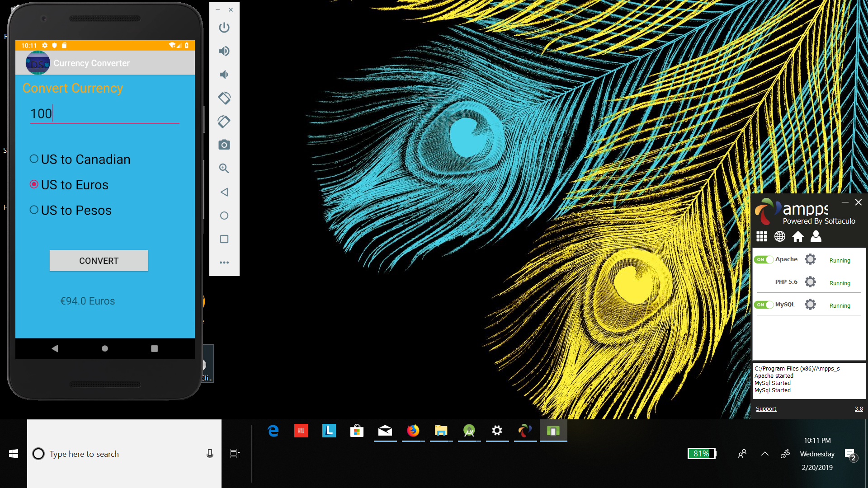Take emulator screenshot with camera icon

click(x=224, y=145)
